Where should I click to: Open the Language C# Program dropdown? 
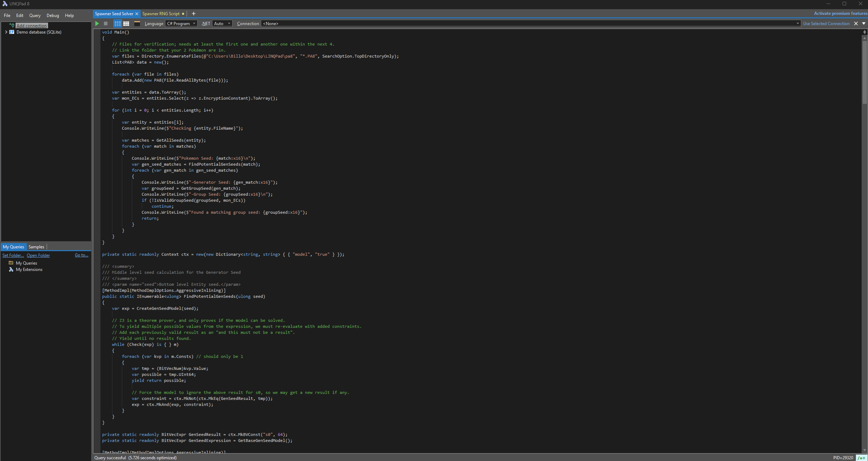click(181, 24)
